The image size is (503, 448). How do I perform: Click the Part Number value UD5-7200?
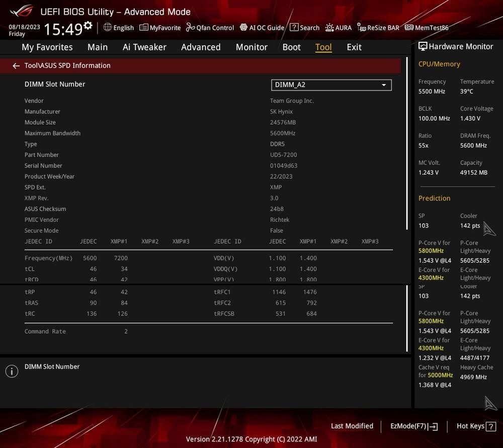coord(283,155)
